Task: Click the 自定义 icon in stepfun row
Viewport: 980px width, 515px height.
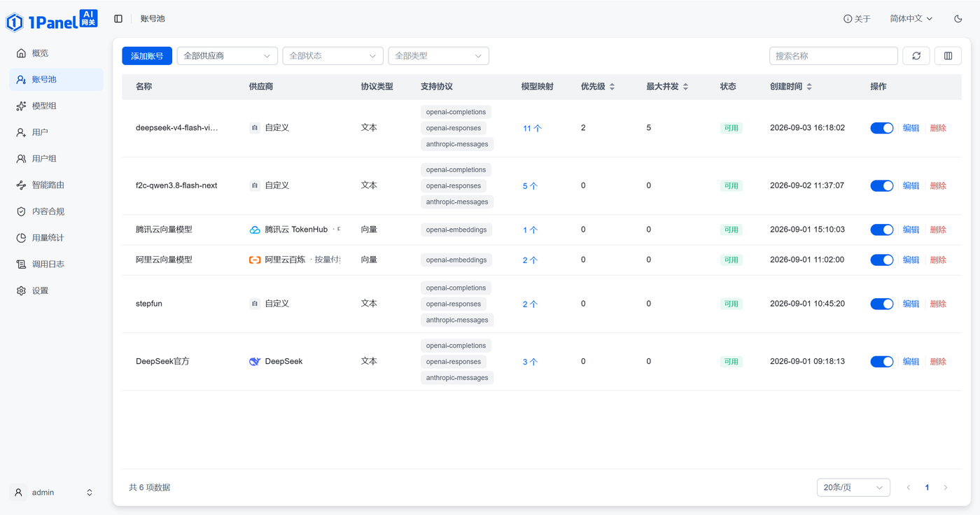Action: [255, 304]
